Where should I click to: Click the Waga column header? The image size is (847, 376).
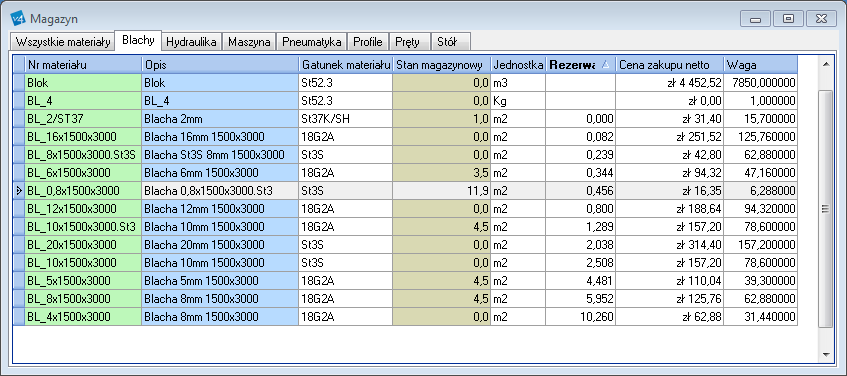pos(761,65)
